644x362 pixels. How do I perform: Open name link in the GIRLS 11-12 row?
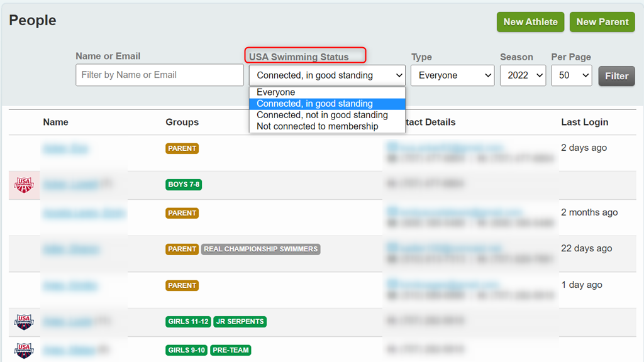pos(68,321)
